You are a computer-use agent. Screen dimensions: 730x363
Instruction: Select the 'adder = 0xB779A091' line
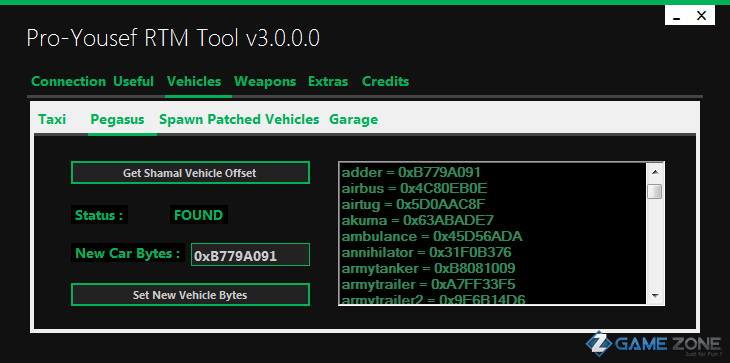(x=411, y=172)
